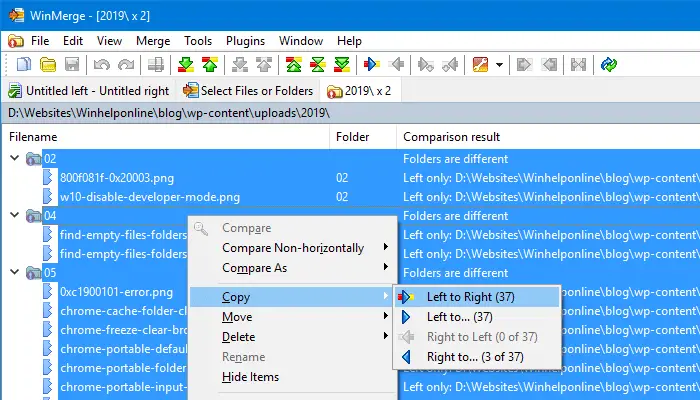Viewport: 700px width, 400px height.
Task: Open the Copy submenu entry
Action: click(x=292, y=297)
